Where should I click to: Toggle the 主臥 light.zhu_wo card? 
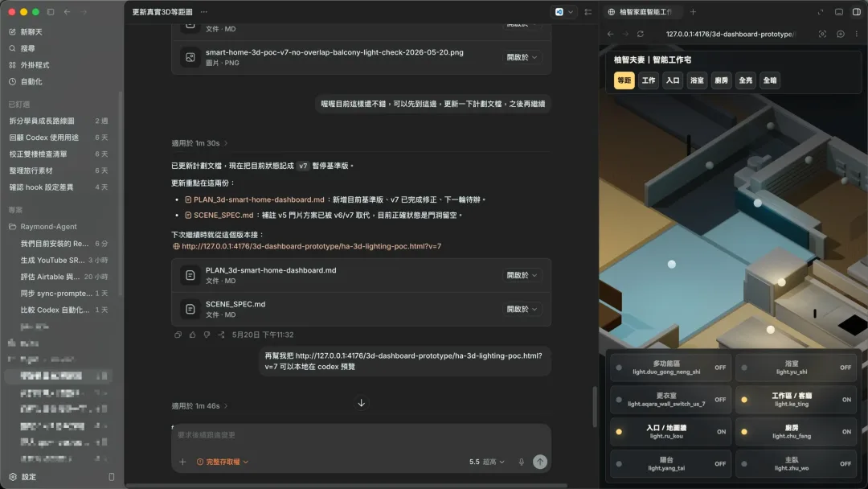coord(796,464)
